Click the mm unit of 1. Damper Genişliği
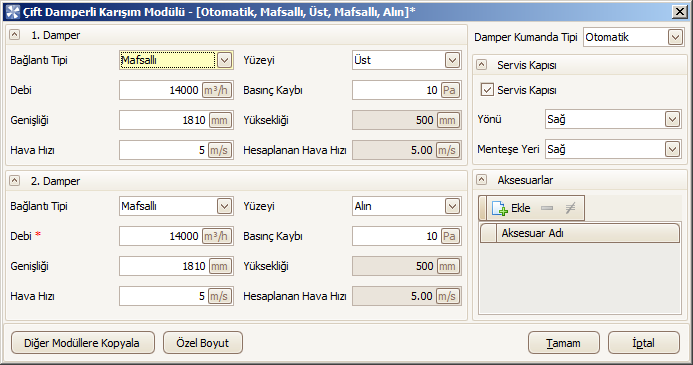The width and height of the screenshot is (693, 365). click(220, 120)
